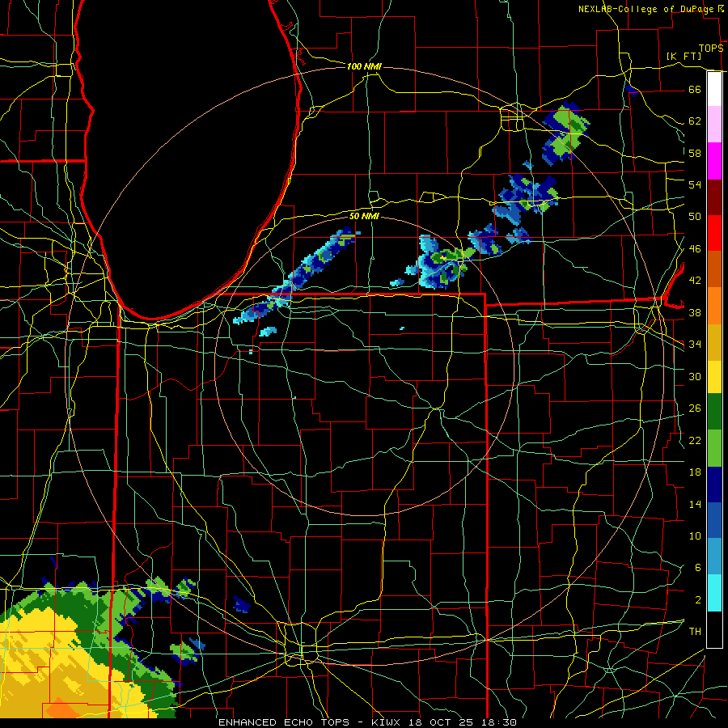Viewport: 728px width, 728px height.
Task: Click the yellow swatch near 30 on legend
Action: pyautogui.click(x=714, y=376)
